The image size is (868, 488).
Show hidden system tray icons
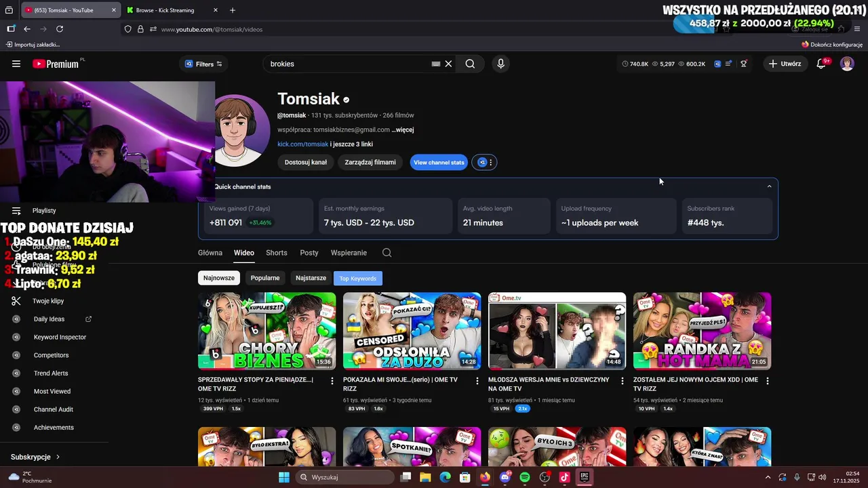tap(768, 477)
